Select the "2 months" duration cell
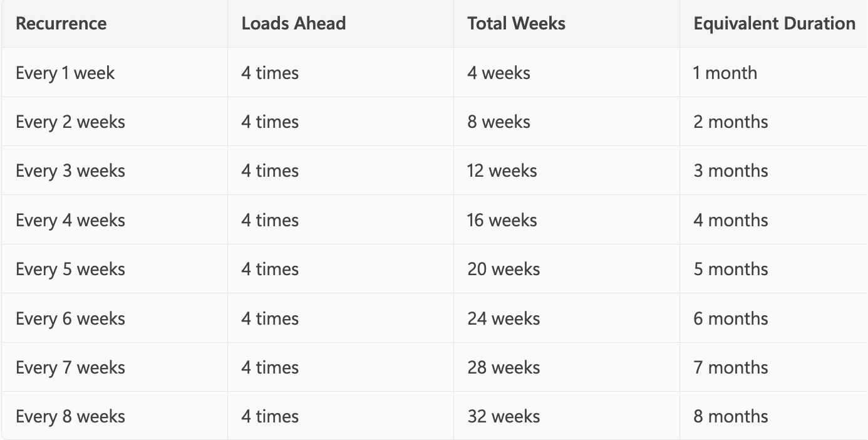 coord(730,122)
